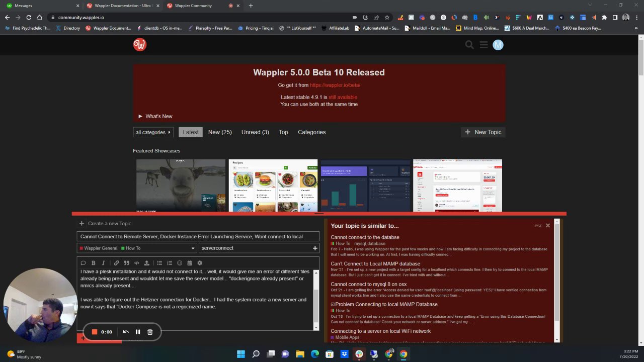Click the taskbar search icon
The image size is (644, 362).
tap(256, 354)
